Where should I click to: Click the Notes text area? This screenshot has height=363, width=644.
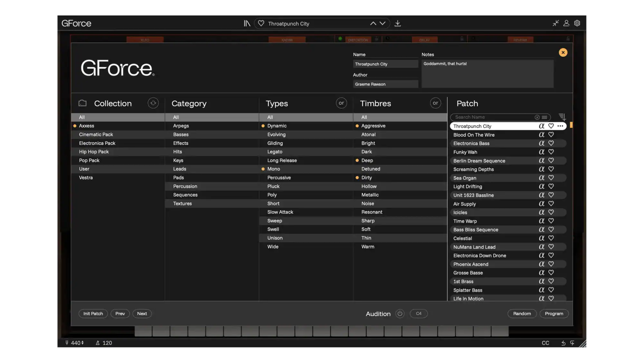(488, 74)
